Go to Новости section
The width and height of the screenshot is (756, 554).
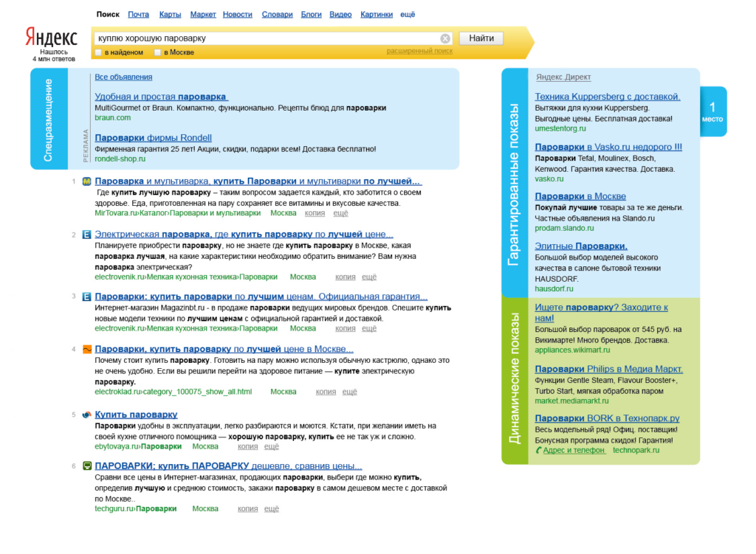point(237,15)
